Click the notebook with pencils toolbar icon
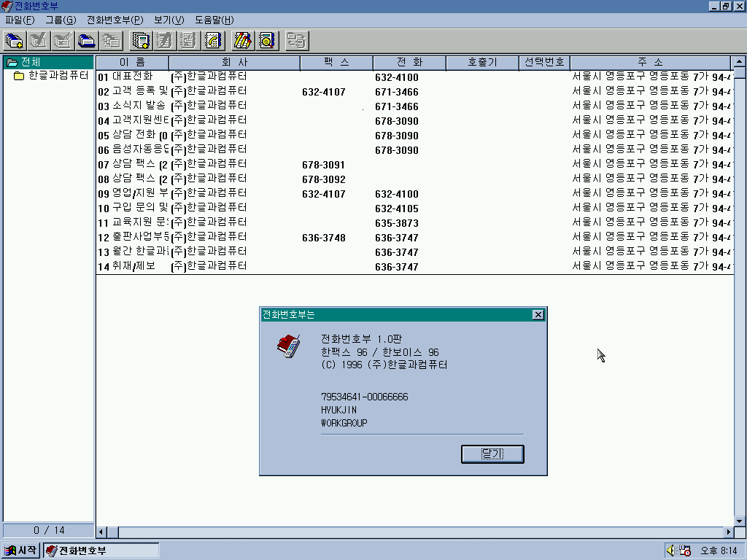The width and height of the screenshot is (747, 560). pyautogui.click(x=242, y=41)
